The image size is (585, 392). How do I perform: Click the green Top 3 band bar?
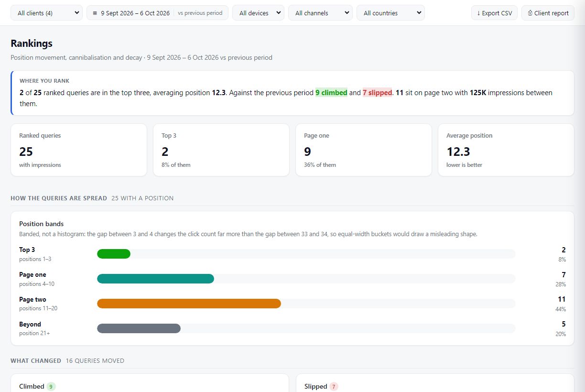(114, 254)
